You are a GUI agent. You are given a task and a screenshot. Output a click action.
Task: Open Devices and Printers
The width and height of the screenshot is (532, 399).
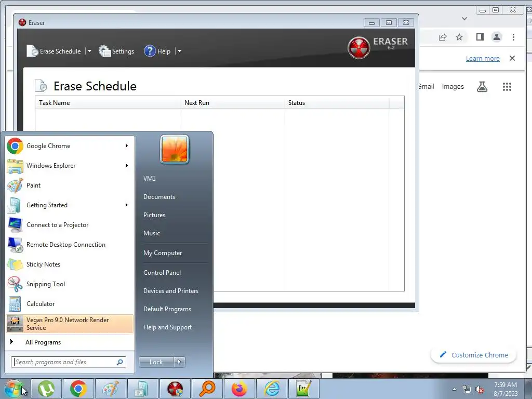tap(170, 291)
